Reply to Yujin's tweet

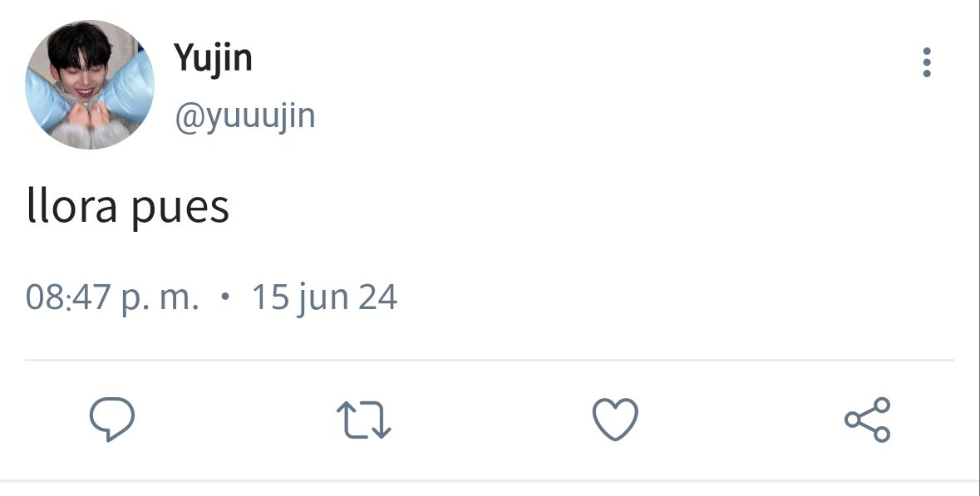(112, 420)
